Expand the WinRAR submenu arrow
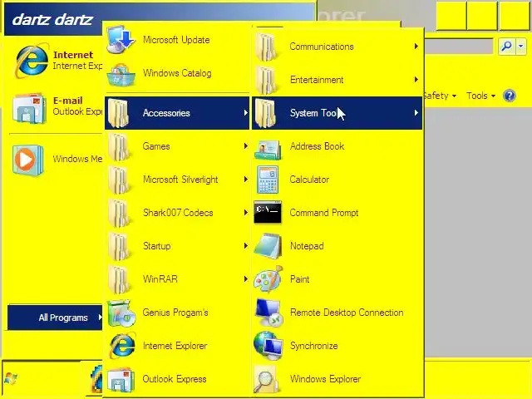Viewport: 532px width, 399px height. tap(246, 279)
